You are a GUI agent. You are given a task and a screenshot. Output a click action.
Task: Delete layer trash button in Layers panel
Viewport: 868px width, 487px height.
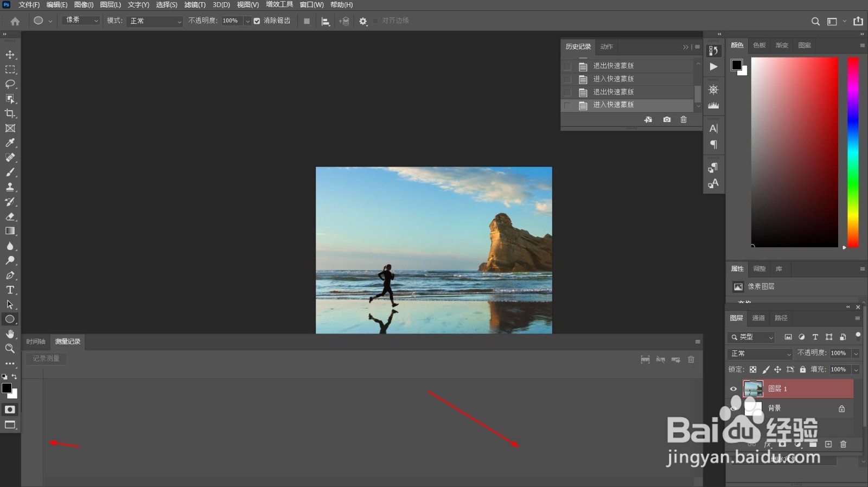843,444
